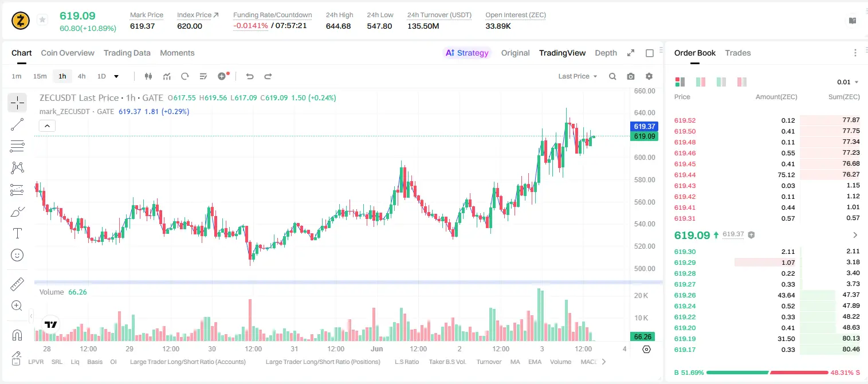Take a chart snapshot with camera icon
Viewport: 868px width, 384px height.
pos(631,76)
